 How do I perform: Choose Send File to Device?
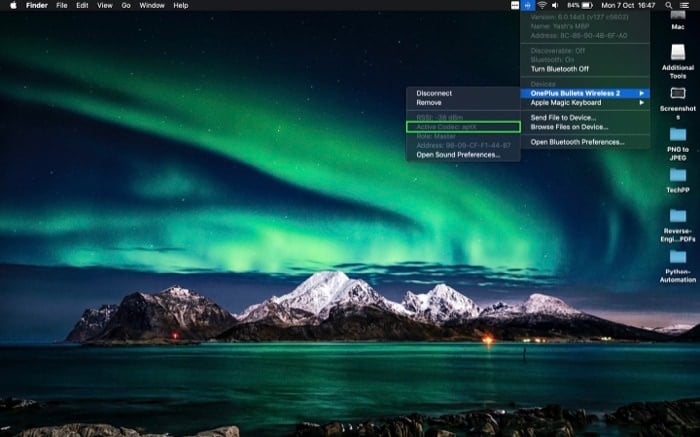(585, 118)
